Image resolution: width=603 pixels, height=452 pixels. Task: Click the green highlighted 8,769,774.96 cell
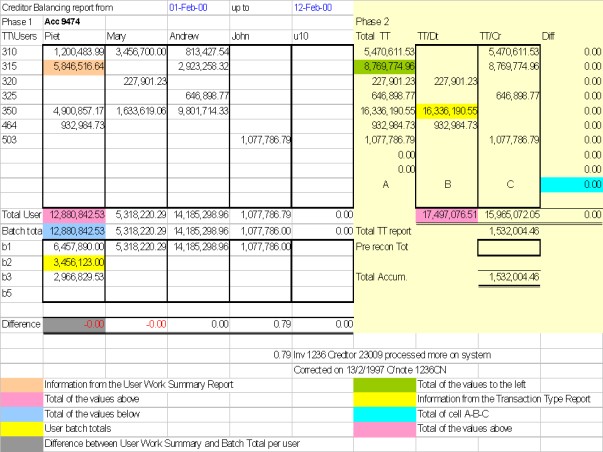click(385, 63)
